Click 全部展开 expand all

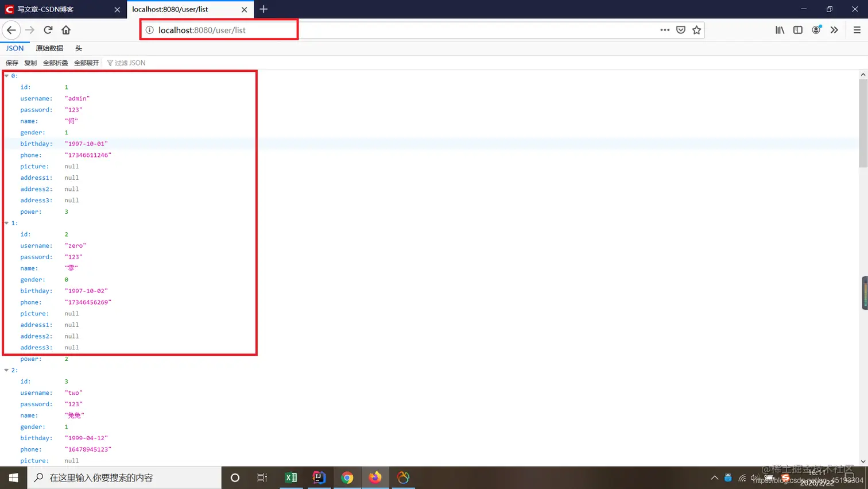87,63
